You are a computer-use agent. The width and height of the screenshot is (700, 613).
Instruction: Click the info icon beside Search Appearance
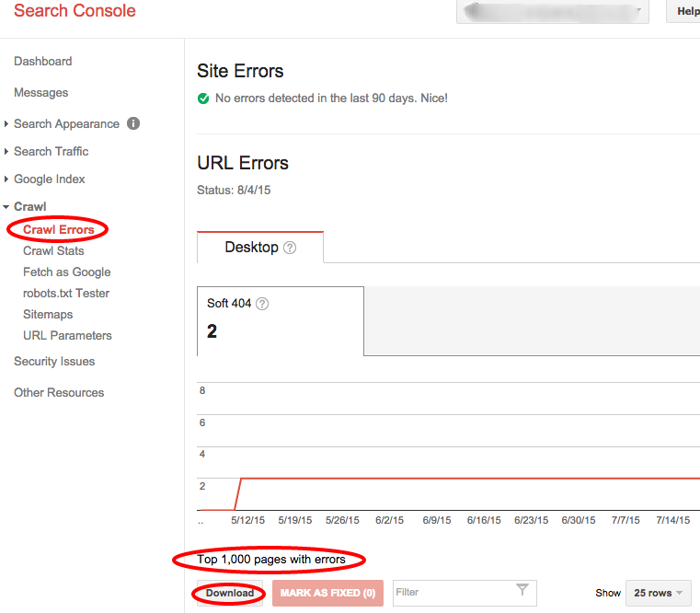133,123
